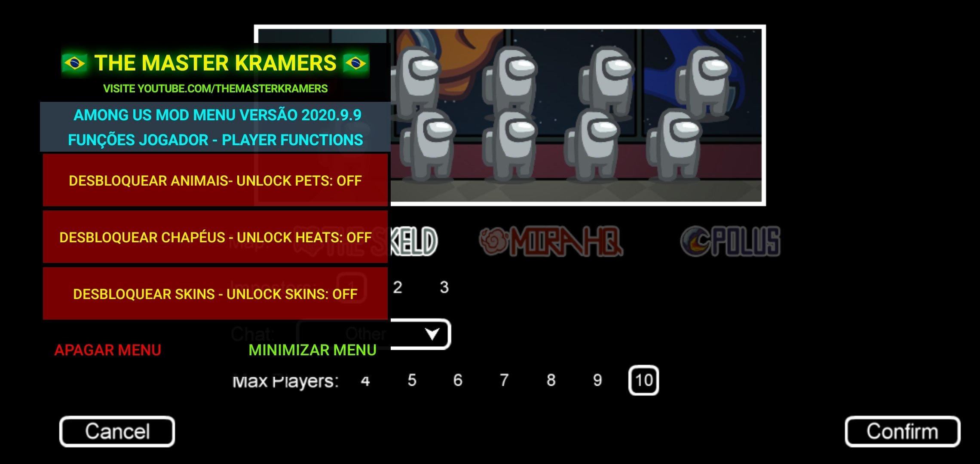The width and height of the screenshot is (980, 464).
Task: Toggle Unlock Skins feature ON
Action: click(215, 293)
